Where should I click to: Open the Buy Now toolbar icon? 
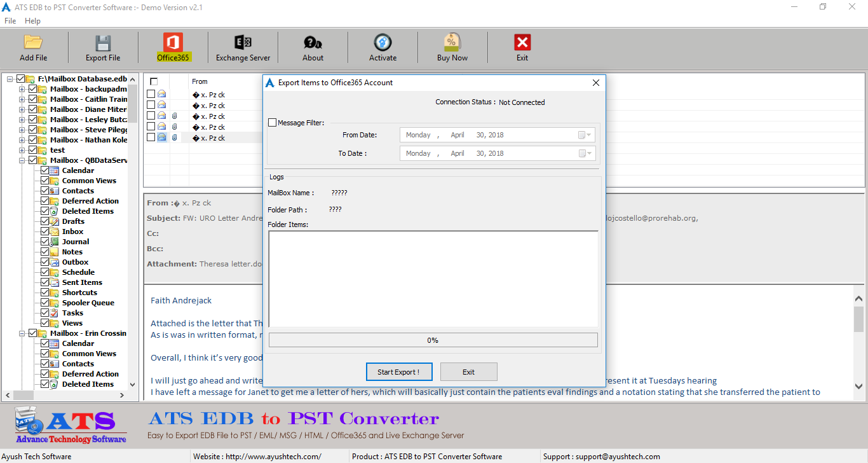pos(452,42)
